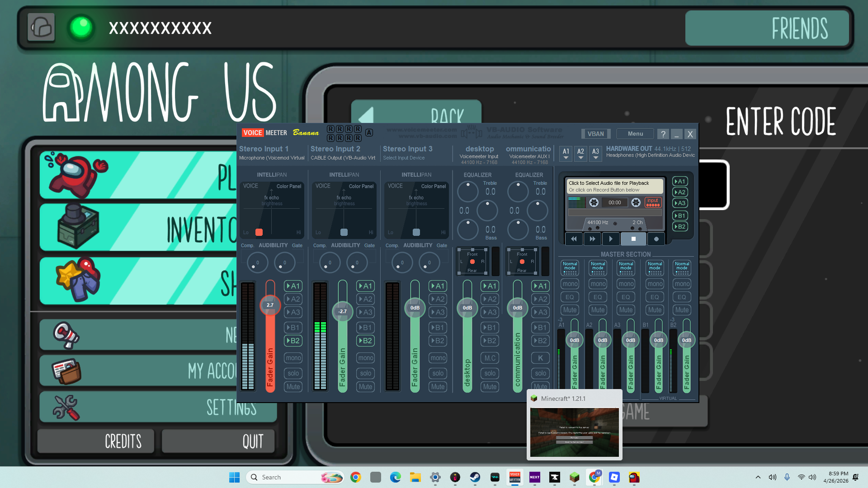This screenshot has height=488, width=868.
Task: Toggle the cassette B1 output button
Action: coord(680,216)
